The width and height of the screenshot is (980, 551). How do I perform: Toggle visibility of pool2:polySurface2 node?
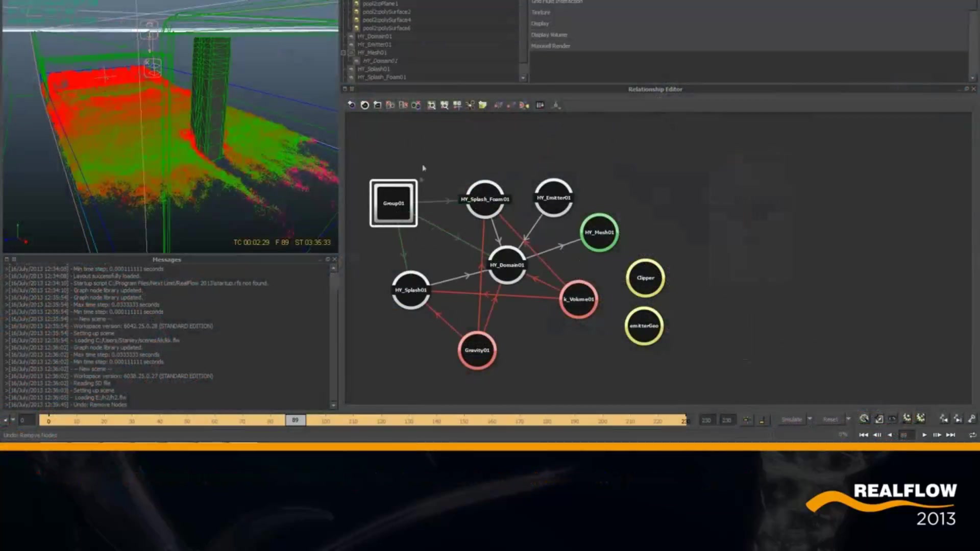pyautogui.click(x=356, y=12)
